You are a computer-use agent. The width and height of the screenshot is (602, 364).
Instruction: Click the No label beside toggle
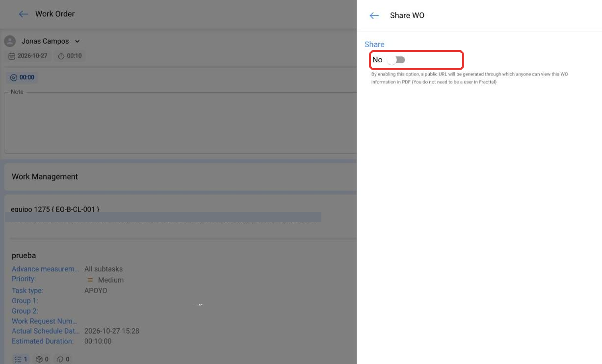(x=377, y=60)
